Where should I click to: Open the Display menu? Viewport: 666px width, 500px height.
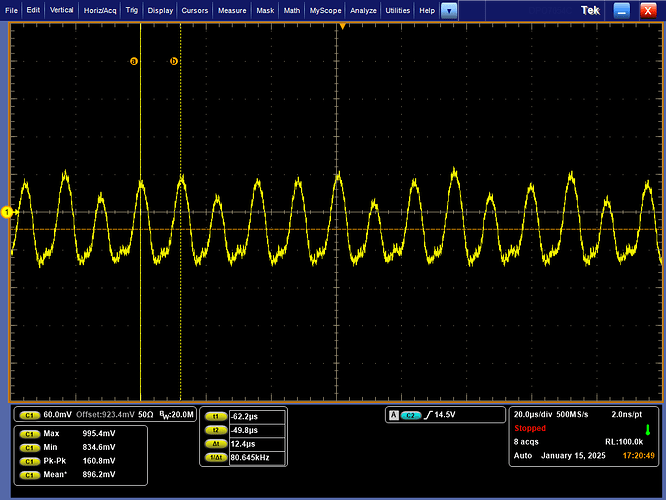pyautogui.click(x=160, y=10)
